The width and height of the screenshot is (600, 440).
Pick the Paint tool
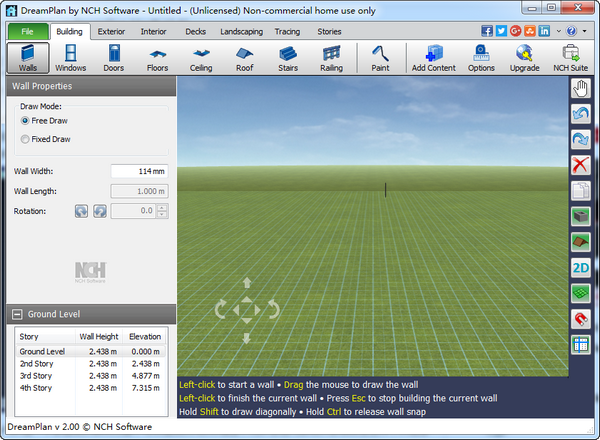pos(381,58)
